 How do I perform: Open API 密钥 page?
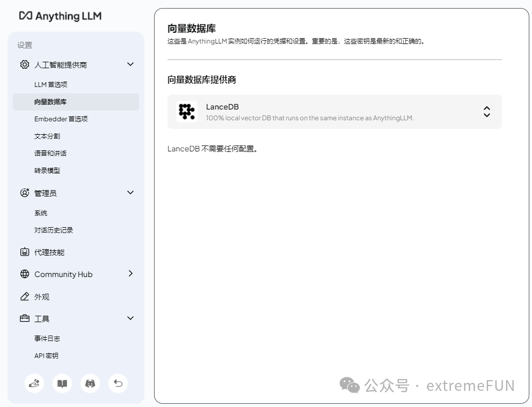[46, 356]
